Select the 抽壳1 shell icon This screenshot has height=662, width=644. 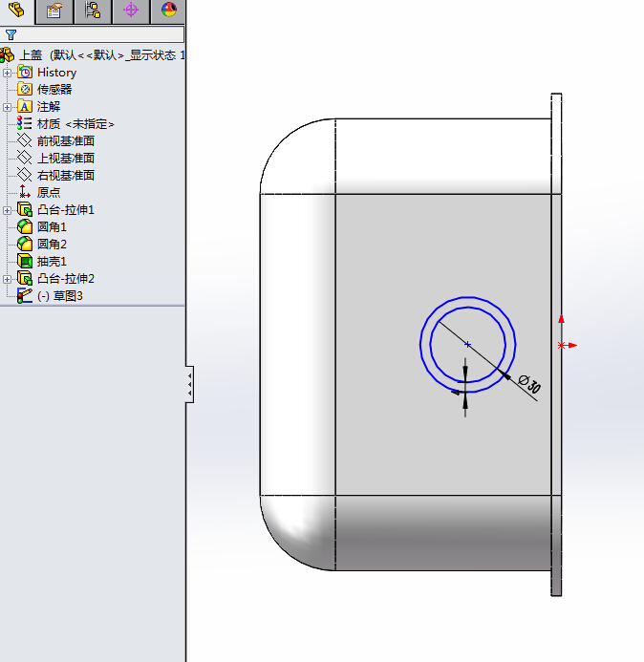[x=25, y=261]
